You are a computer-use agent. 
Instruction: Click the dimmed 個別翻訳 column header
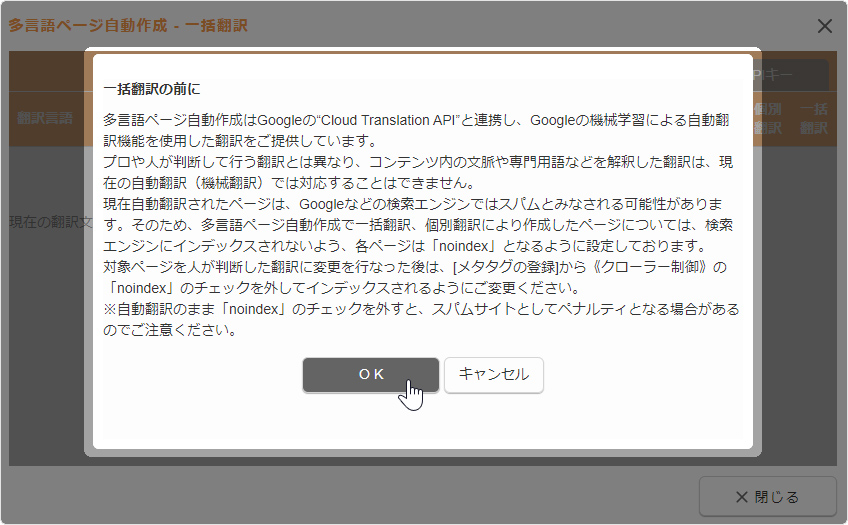767,118
